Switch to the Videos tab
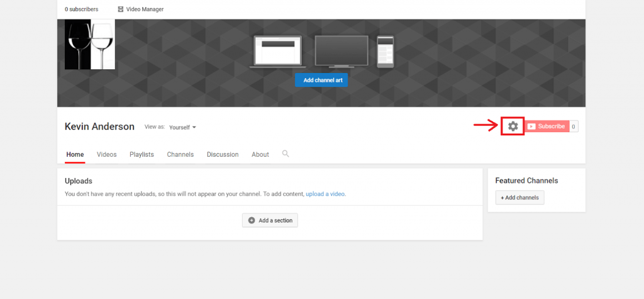644x299 pixels. [x=107, y=155]
